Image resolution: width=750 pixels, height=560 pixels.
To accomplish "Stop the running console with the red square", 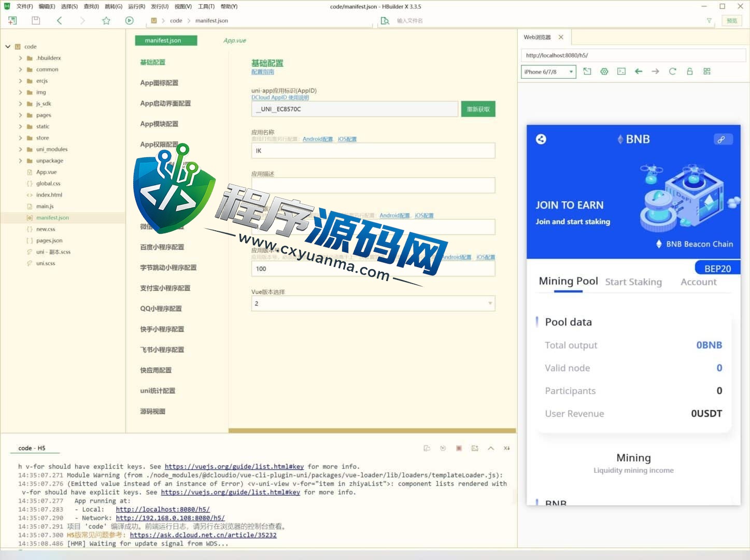I will click(x=459, y=448).
